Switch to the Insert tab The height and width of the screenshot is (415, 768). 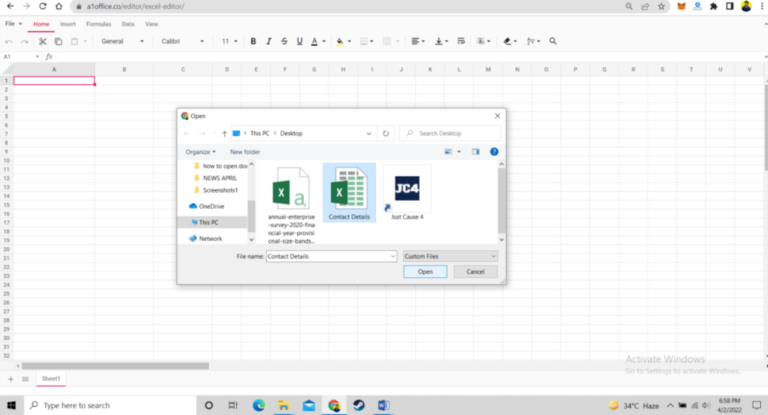pyautogui.click(x=68, y=23)
